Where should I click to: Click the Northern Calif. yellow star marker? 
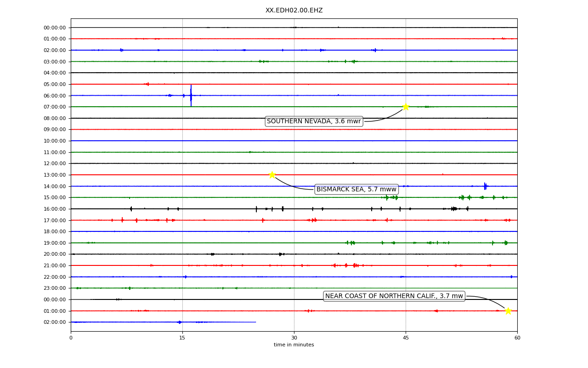pyautogui.click(x=508, y=311)
